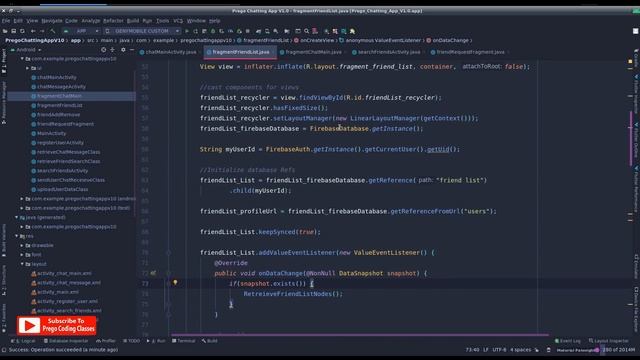The height and width of the screenshot is (360, 640).
Task: Open the Favorites side tool window
Action: point(4,318)
